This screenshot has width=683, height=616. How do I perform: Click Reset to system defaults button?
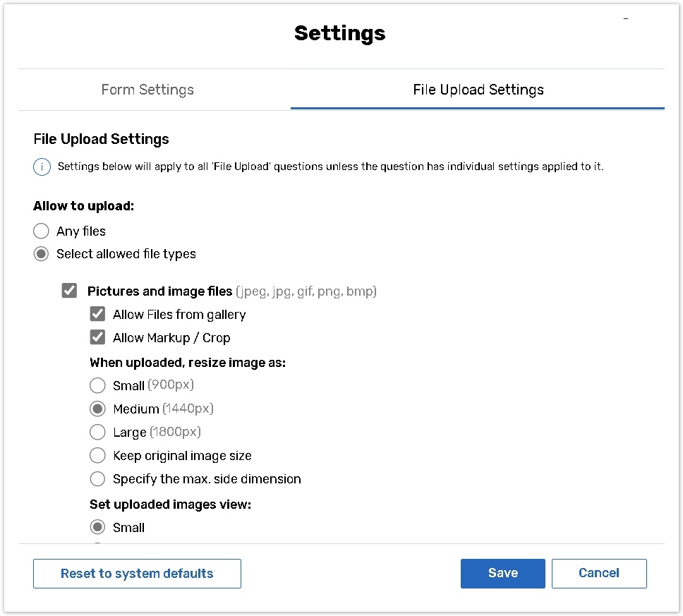coord(137,574)
